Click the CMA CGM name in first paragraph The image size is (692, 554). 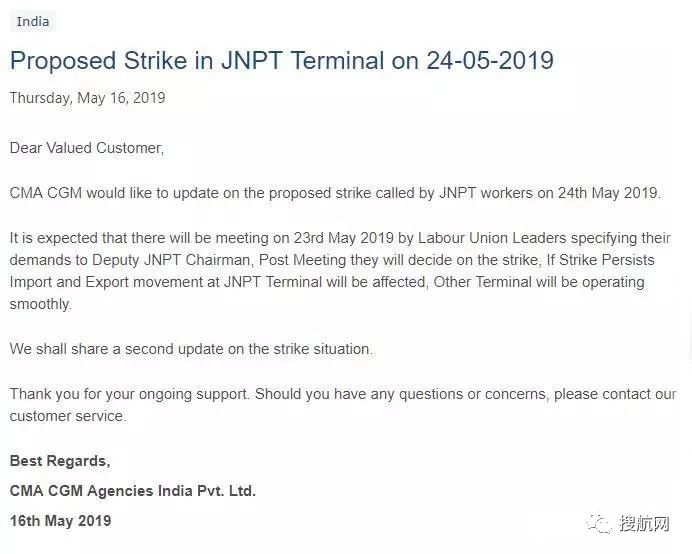click(46, 193)
